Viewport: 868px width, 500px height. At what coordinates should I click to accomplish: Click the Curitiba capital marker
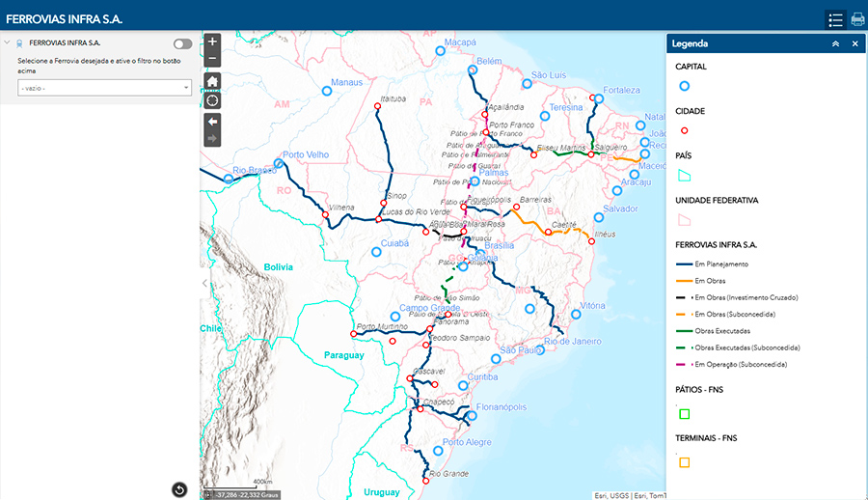[463, 385]
